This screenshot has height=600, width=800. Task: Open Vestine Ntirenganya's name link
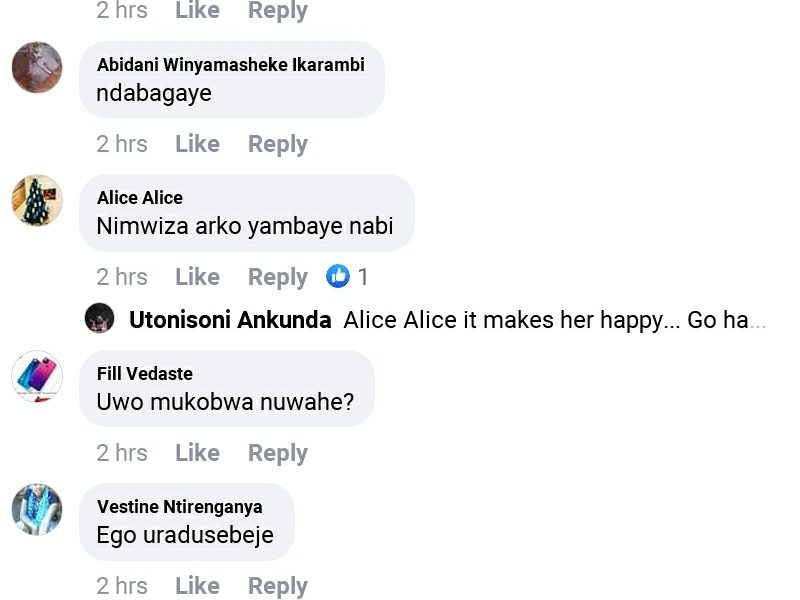tap(179, 507)
